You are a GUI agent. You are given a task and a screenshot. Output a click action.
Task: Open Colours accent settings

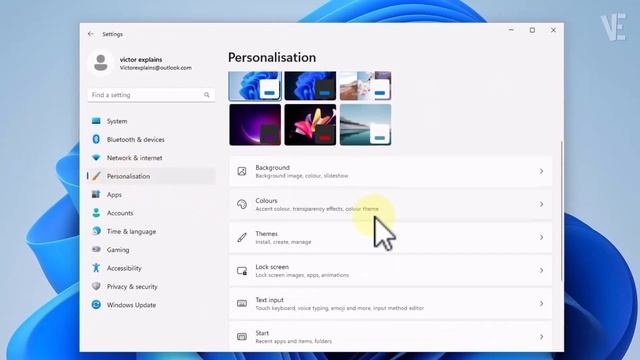(391, 204)
